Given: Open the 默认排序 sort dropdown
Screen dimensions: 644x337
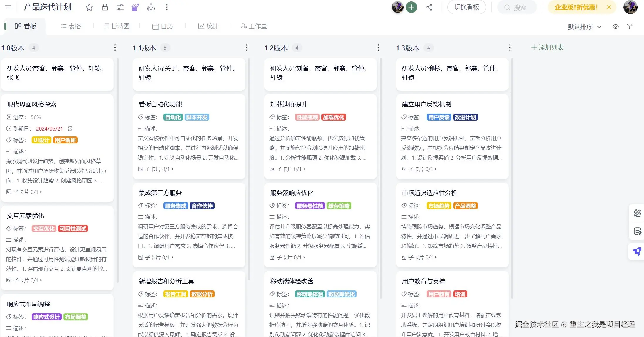Looking at the screenshot, I should [584, 27].
